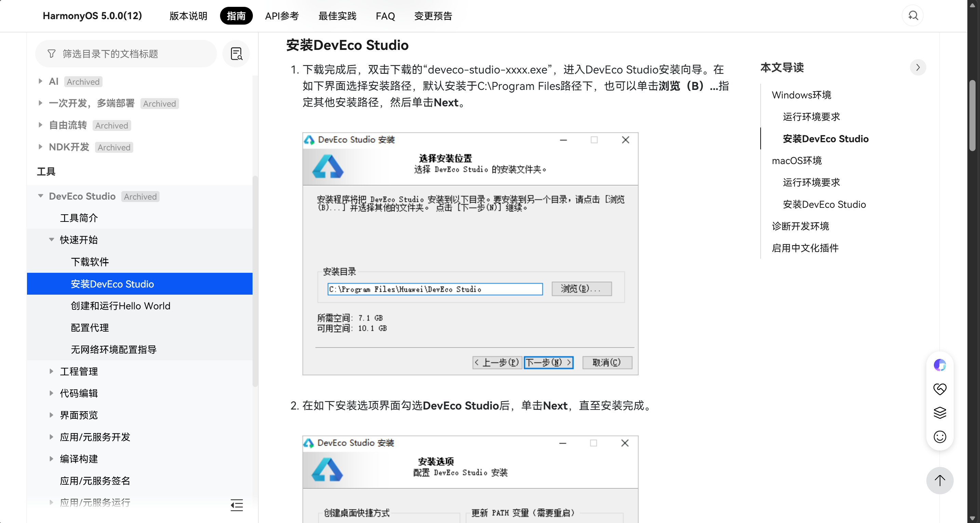Click the layers stack floating icon

tap(940, 413)
